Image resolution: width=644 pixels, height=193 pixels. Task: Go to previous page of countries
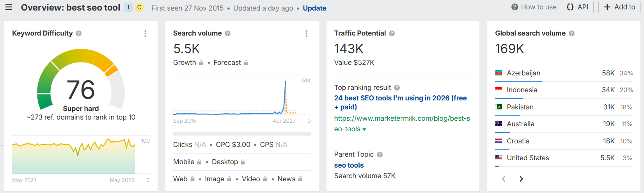click(x=504, y=179)
